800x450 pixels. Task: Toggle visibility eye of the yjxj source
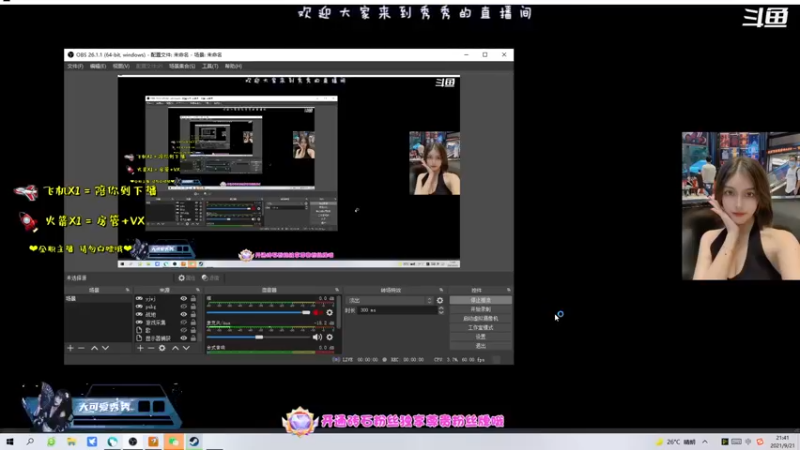[184, 298]
